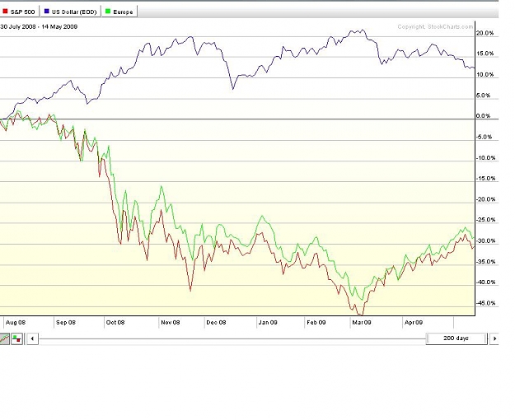Select the Europe tab

point(119,12)
